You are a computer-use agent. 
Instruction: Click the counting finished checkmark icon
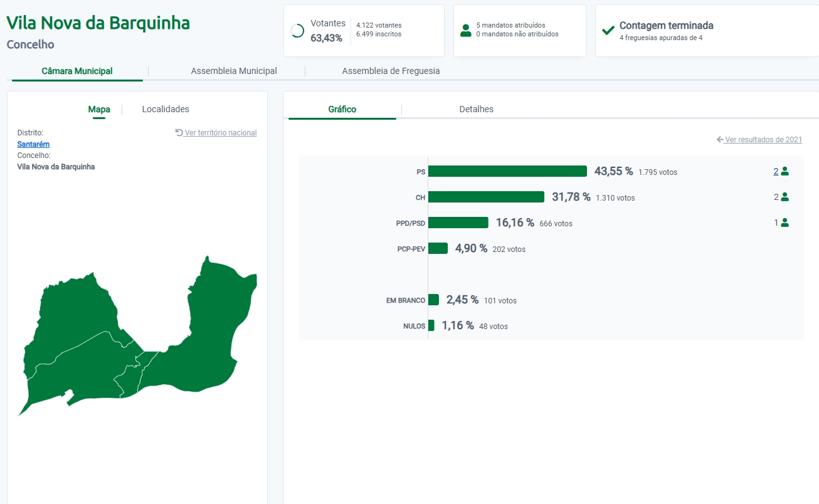(608, 31)
